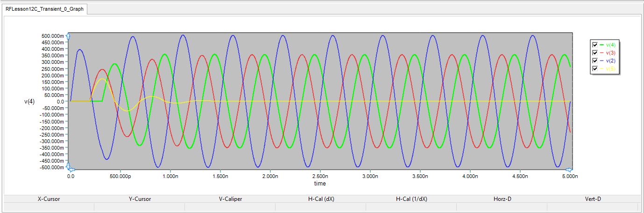The width and height of the screenshot is (644, 213).
Task: Select the RFLesson12C_Transient_0_Graph tab
Action: tap(45, 9)
